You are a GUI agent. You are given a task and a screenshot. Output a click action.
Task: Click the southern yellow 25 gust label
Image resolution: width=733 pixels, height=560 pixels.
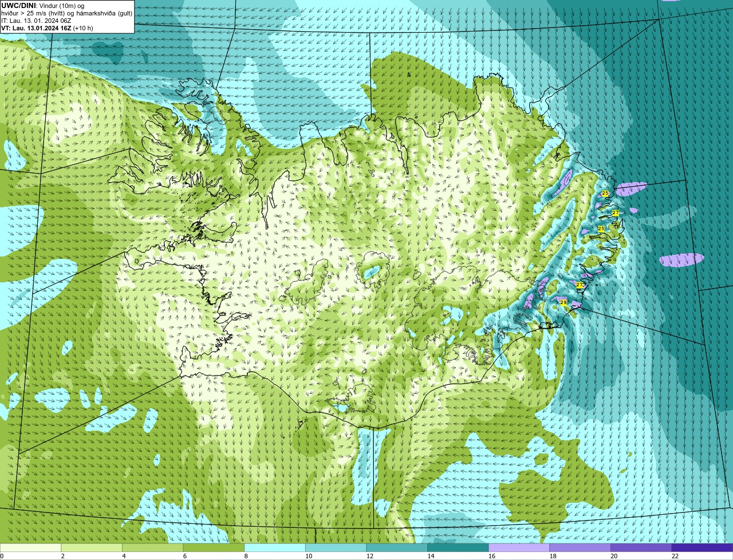601,228
